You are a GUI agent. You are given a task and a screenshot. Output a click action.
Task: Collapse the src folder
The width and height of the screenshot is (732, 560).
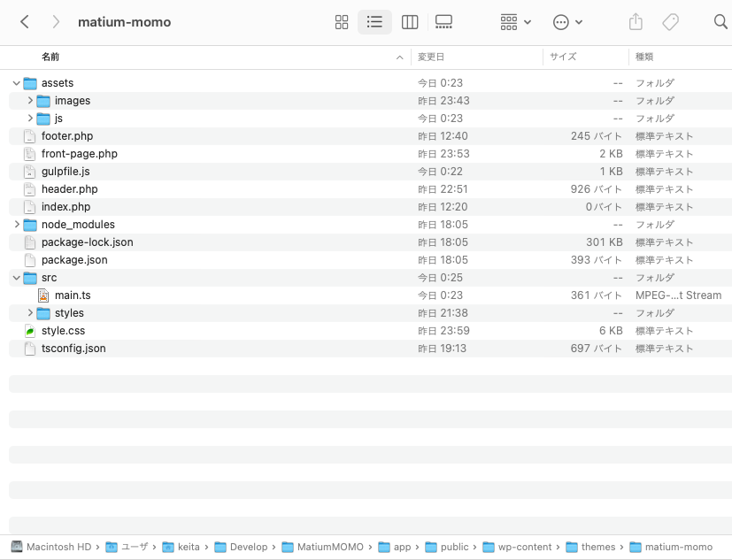(17, 278)
